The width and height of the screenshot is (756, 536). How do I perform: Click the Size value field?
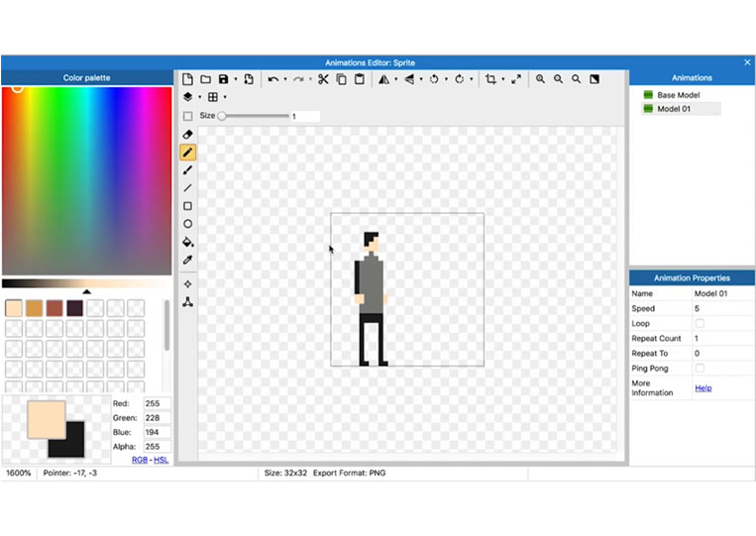(305, 116)
